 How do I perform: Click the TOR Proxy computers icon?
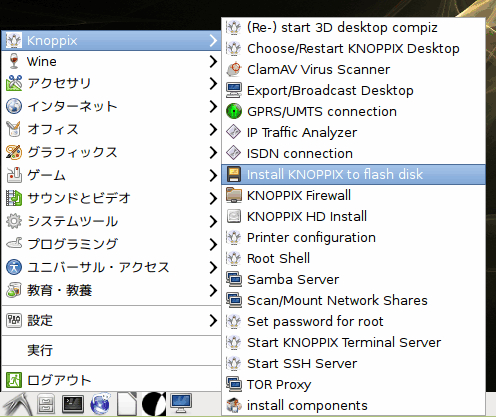click(234, 384)
